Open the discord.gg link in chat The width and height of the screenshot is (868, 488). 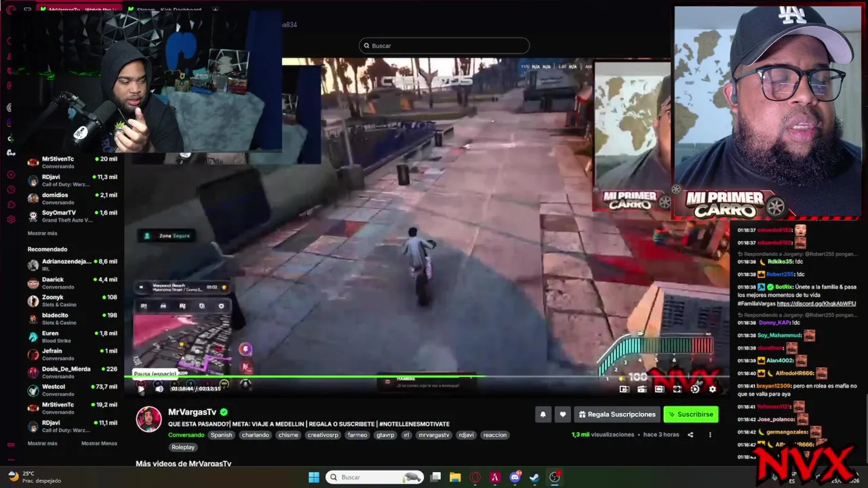(x=816, y=304)
